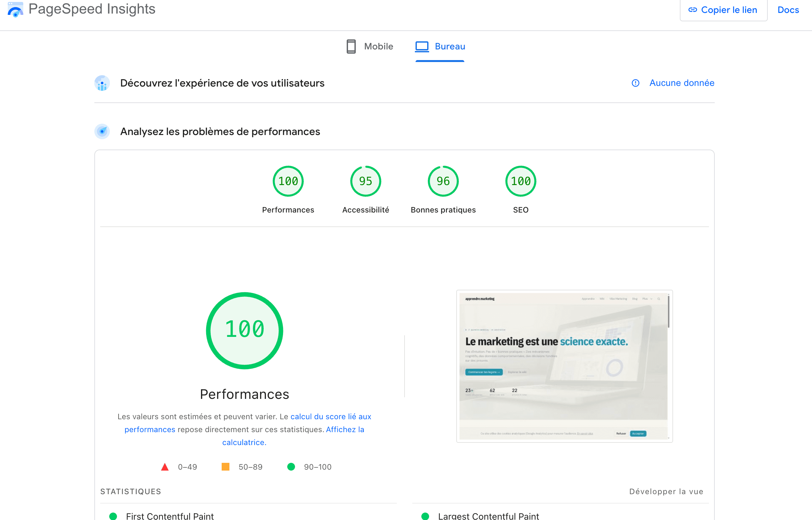The image size is (812, 520).
Task: Select the Bureau tab
Action: (450, 47)
